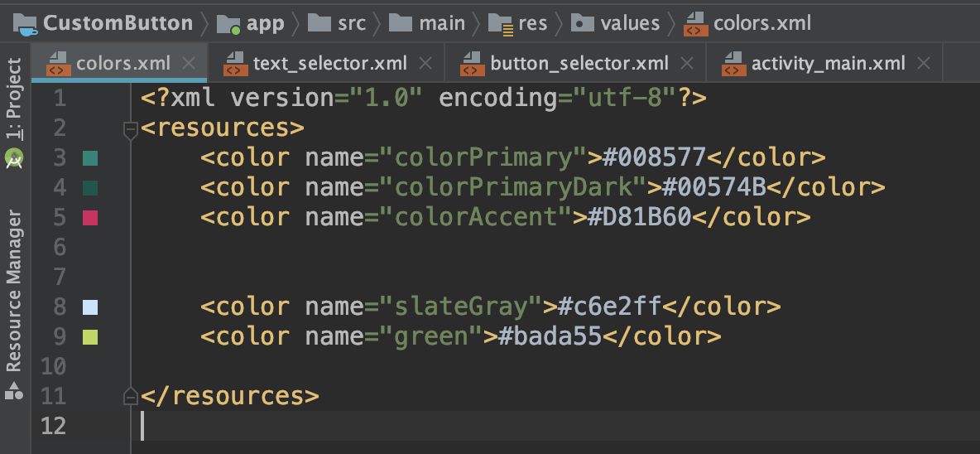The height and width of the screenshot is (454, 980).
Task: Click line number 12 in the gutter
Action: [54, 427]
